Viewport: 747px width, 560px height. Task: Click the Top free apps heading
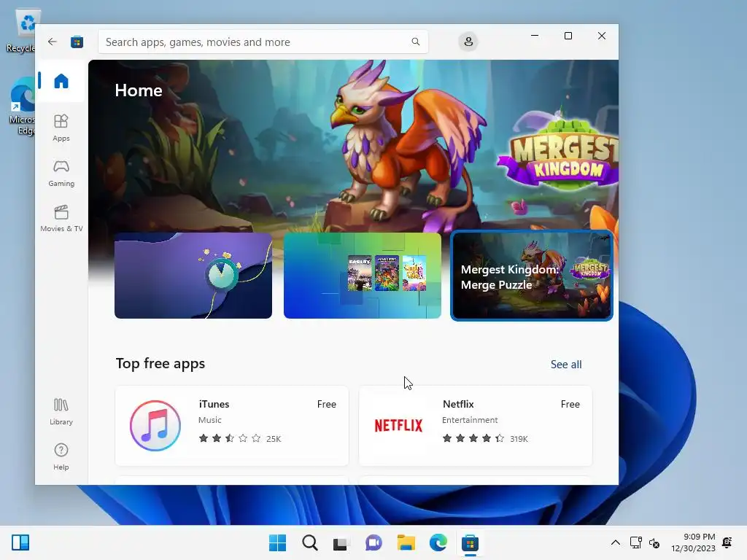[160, 363]
